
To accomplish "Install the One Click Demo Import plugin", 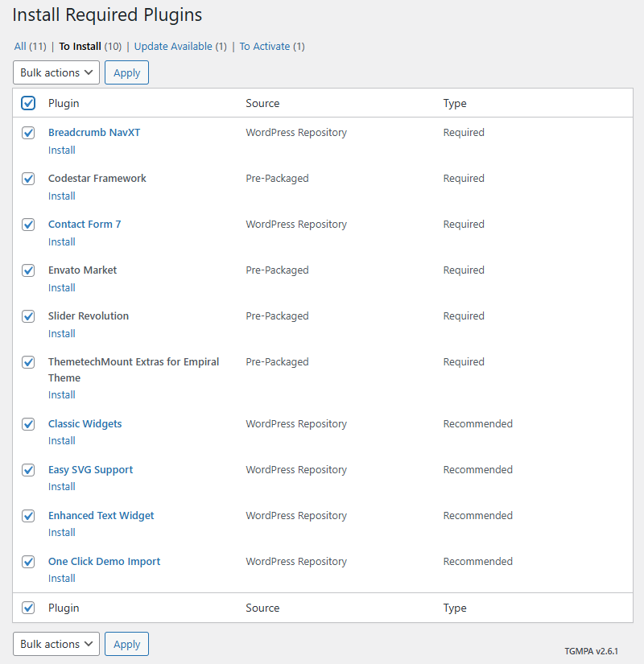I will (x=62, y=578).
